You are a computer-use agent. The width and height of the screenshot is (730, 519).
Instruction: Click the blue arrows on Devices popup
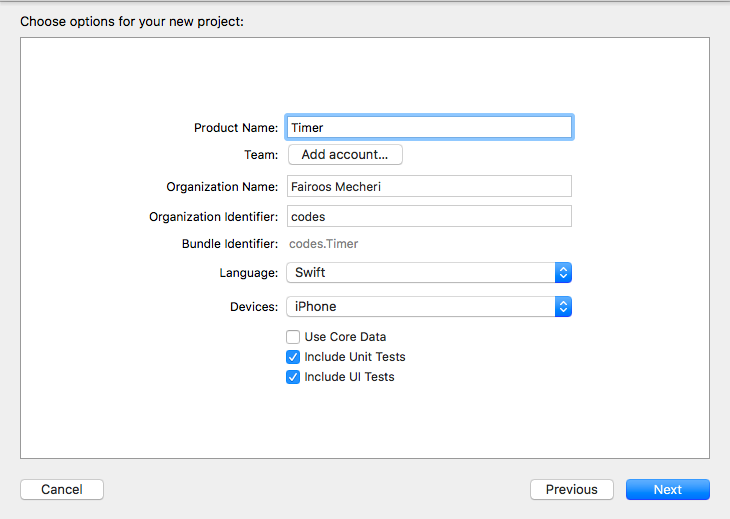tap(563, 306)
